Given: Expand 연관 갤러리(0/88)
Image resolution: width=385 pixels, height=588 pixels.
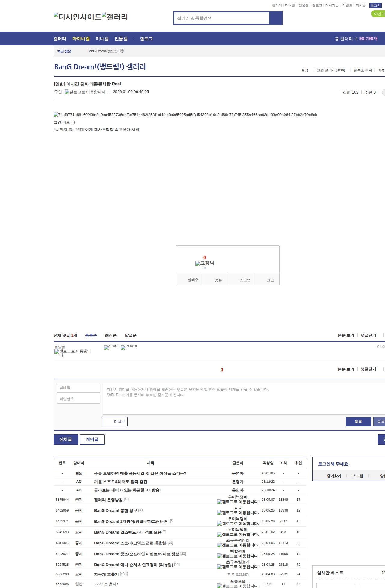Looking at the screenshot, I should point(331,70).
